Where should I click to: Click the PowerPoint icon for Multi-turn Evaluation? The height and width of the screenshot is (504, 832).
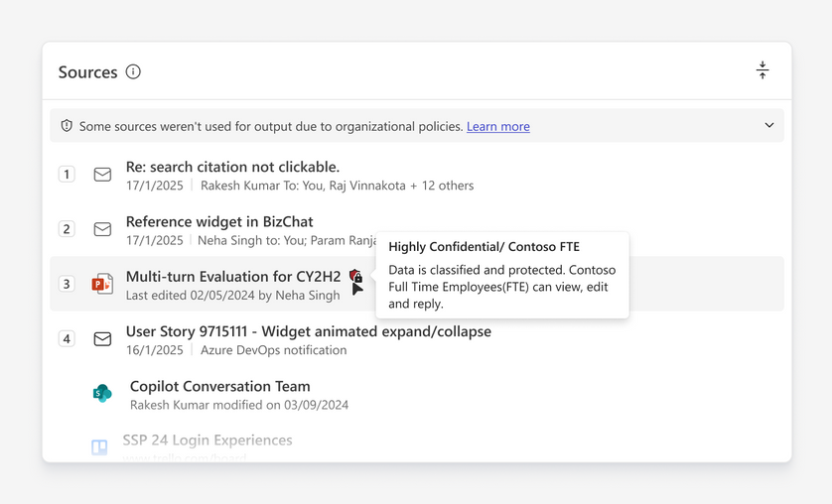[102, 285]
